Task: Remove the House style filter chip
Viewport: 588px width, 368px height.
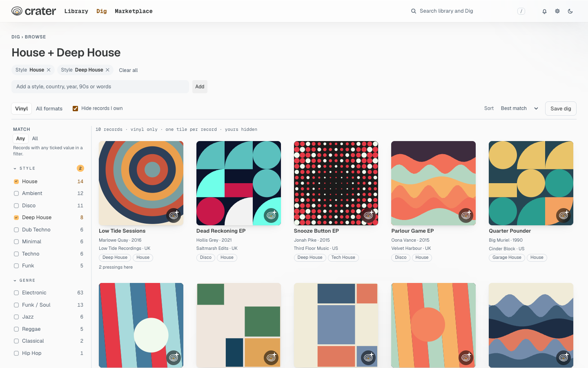Action: tap(49, 70)
